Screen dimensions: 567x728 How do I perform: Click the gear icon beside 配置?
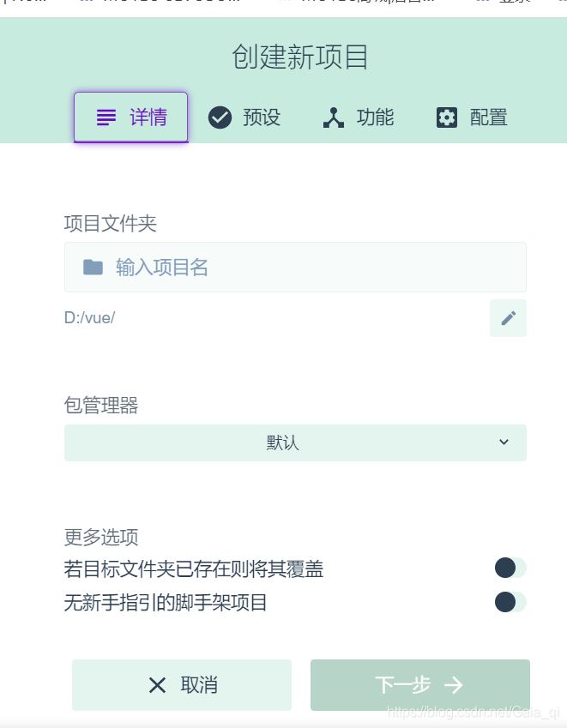coord(447,117)
